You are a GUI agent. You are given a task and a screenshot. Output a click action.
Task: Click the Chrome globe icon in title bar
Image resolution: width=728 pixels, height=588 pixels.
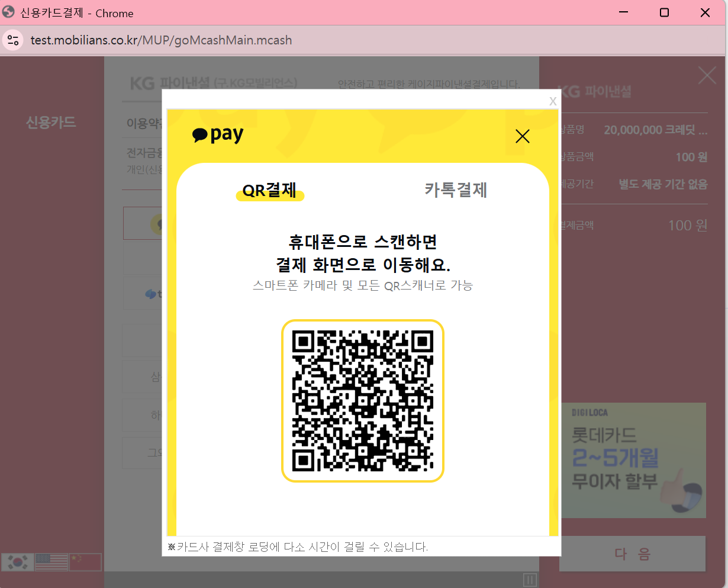pyautogui.click(x=8, y=12)
